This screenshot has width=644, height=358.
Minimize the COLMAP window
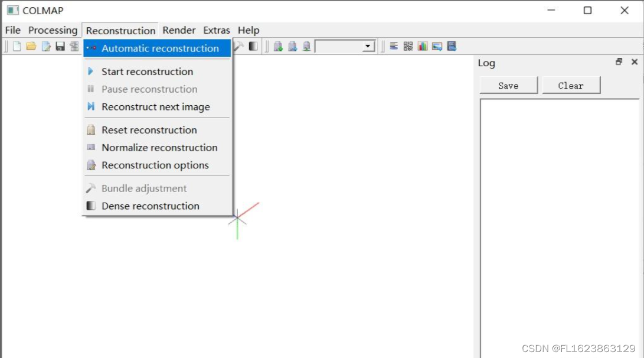(x=551, y=10)
